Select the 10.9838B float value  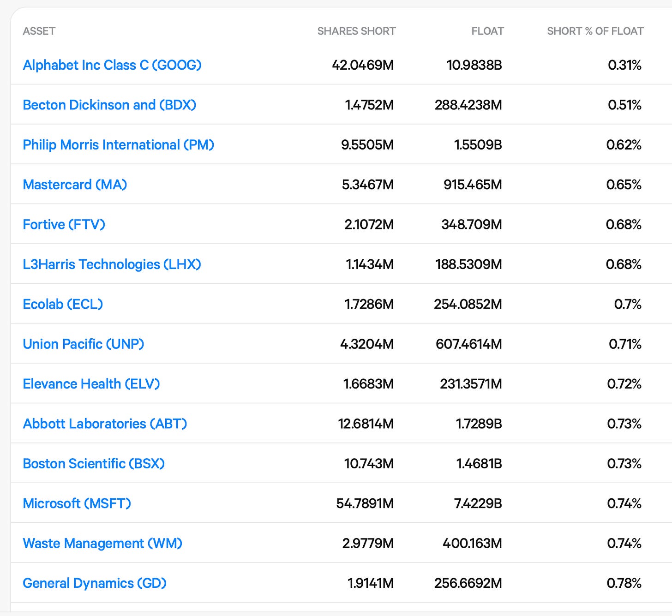pos(474,65)
